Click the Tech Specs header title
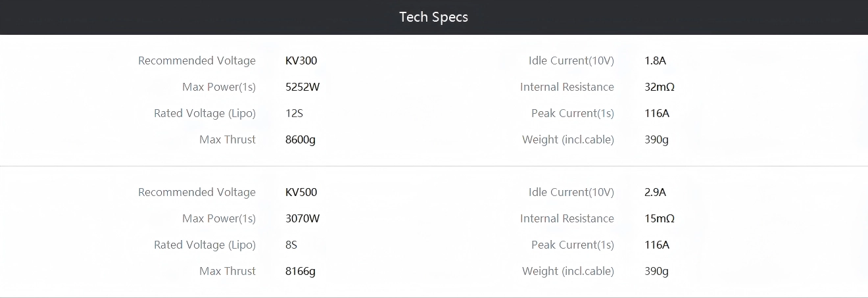 tap(433, 17)
